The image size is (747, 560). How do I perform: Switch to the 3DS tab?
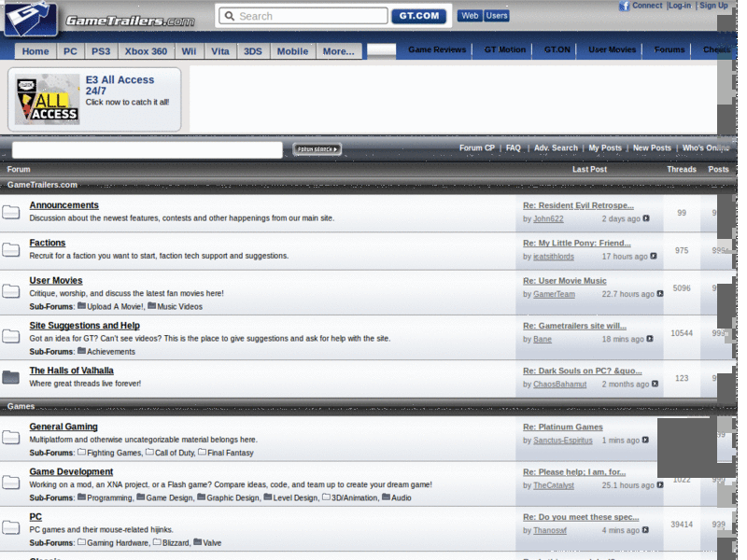pyautogui.click(x=253, y=51)
